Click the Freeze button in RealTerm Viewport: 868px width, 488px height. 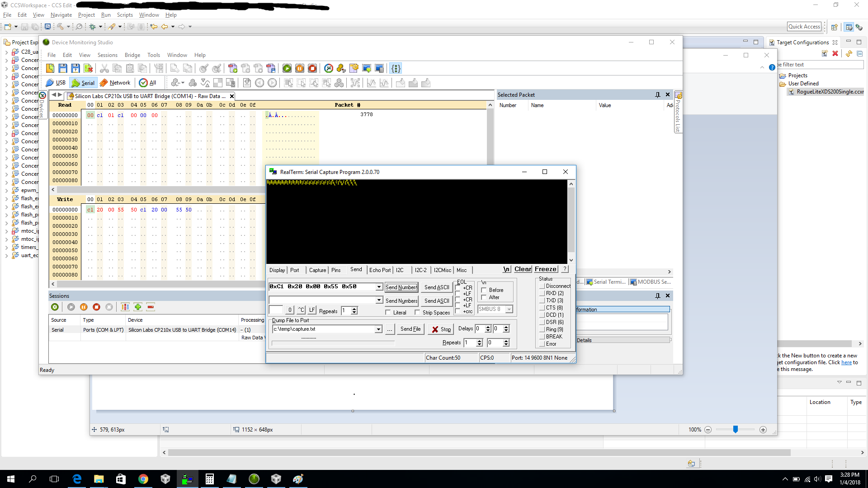545,269
